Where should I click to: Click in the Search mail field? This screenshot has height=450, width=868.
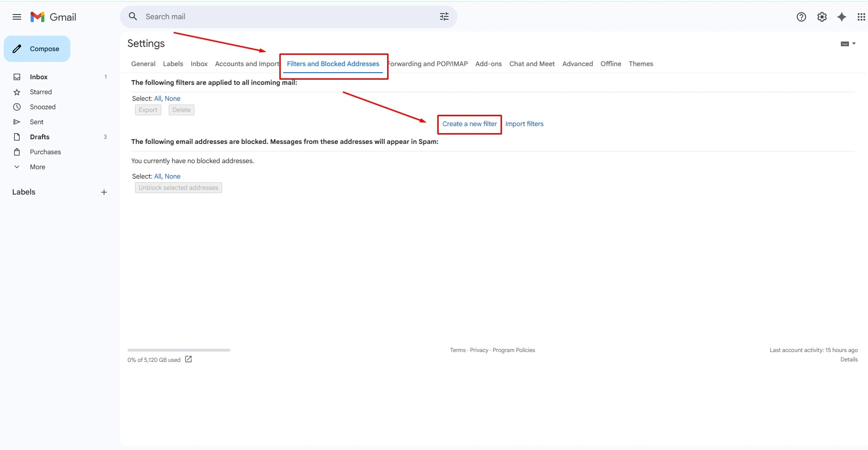(288, 16)
